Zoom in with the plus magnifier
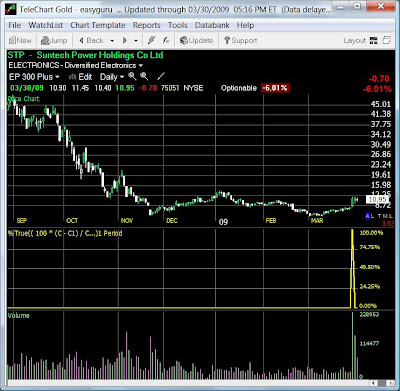 (x=132, y=76)
